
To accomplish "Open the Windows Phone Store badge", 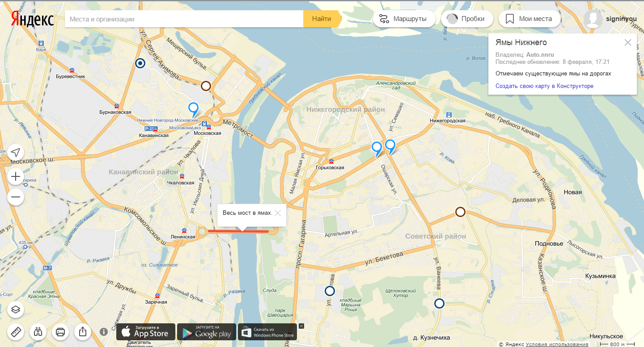I will [267, 332].
